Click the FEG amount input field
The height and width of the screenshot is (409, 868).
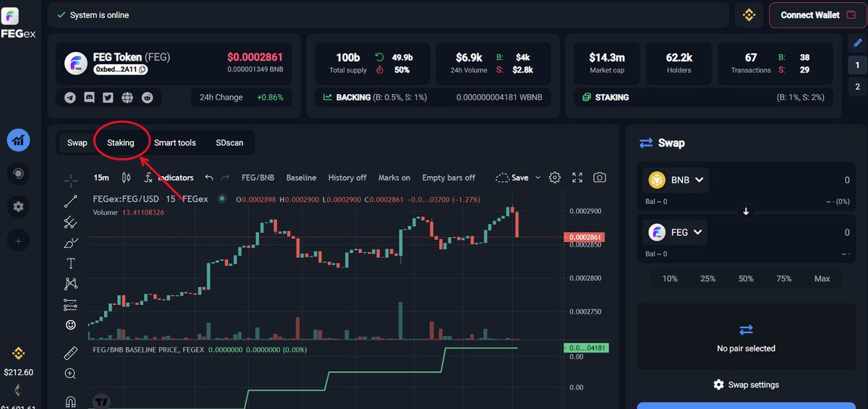[x=781, y=232]
